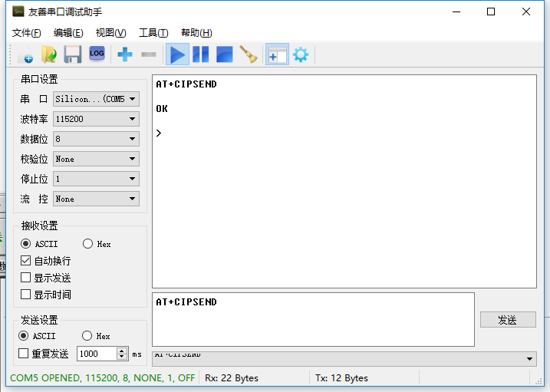This screenshot has width=550, height=392.
Task: Save data with the floppy disk icon
Action: [73, 54]
